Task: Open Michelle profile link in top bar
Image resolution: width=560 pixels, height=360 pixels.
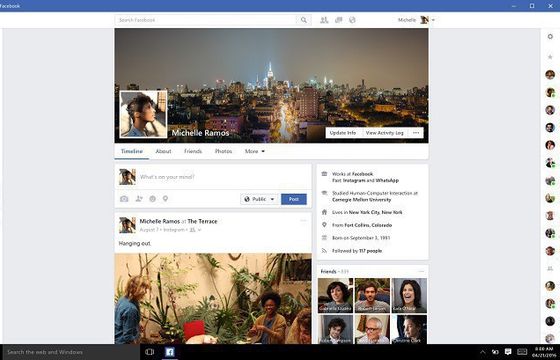Action: 407,20
